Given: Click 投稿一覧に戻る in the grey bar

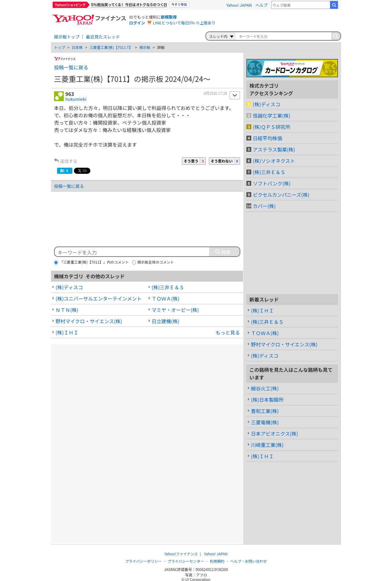Looking at the screenshot, I should click(x=69, y=186).
